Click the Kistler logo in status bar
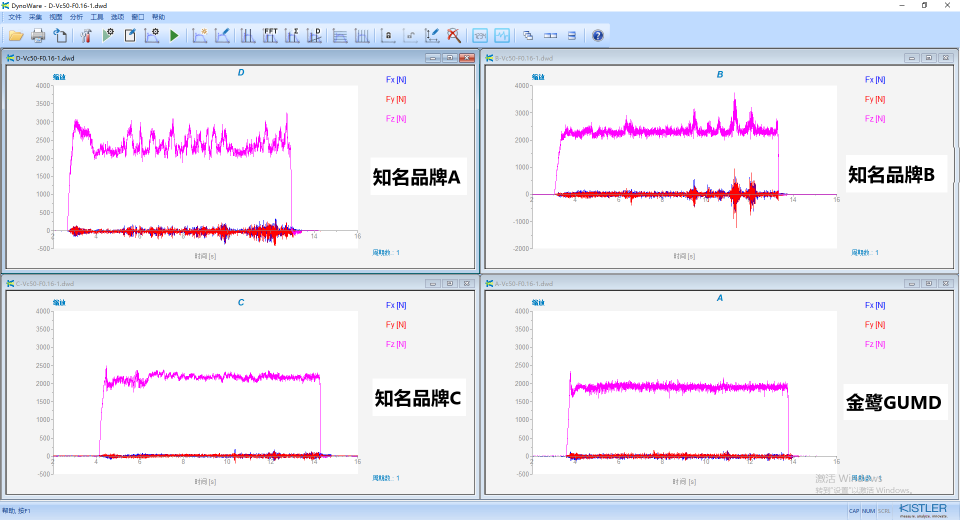The width and height of the screenshot is (960, 520). click(x=923, y=510)
